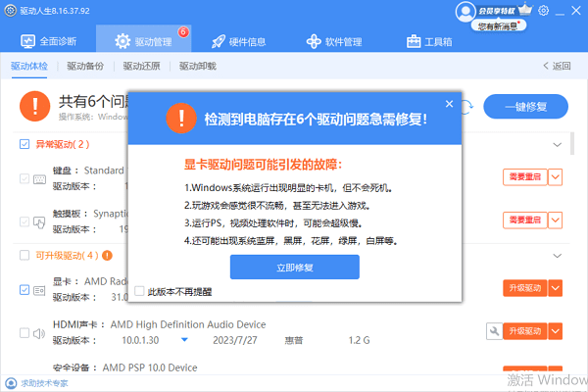Click the 立即修复 button in popup
Screen dimensions: 588x392
(x=295, y=268)
